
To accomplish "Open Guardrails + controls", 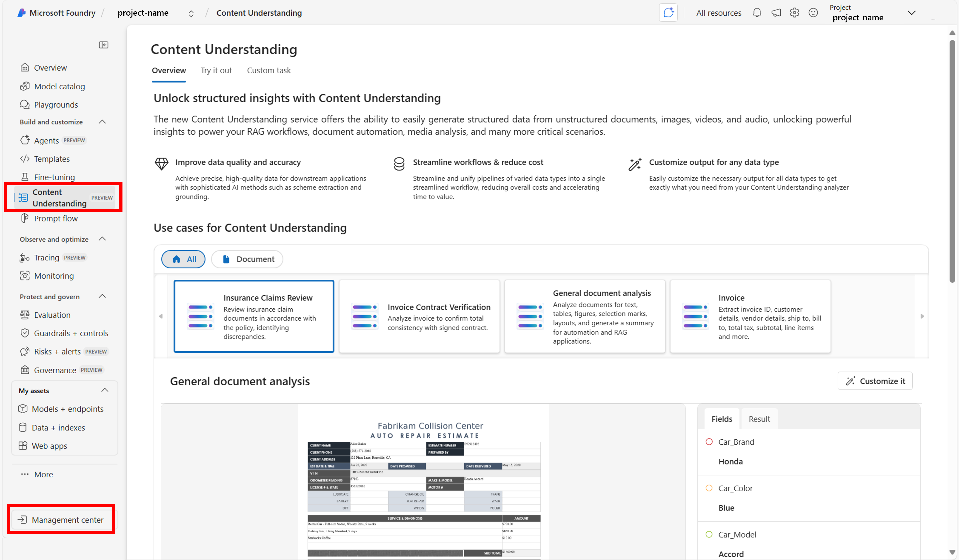I will pyautogui.click(x=64, y=333).
